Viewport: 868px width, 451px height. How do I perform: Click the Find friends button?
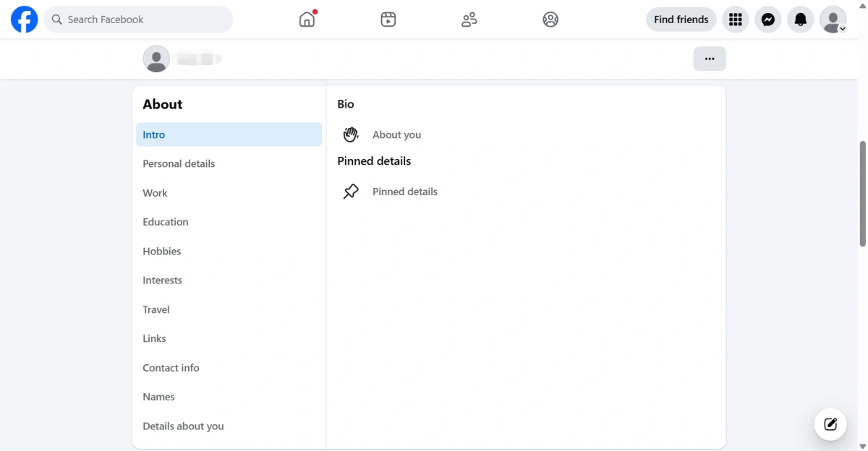(681, 20)
